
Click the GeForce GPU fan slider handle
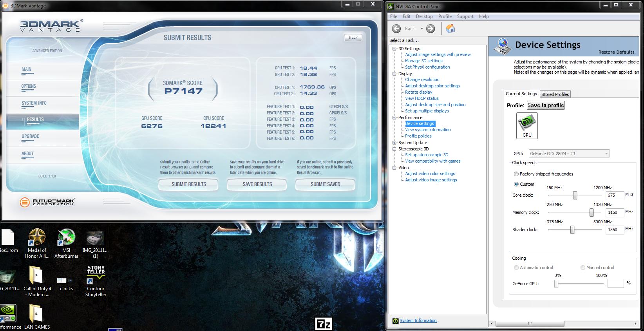[x=556, y=284]
